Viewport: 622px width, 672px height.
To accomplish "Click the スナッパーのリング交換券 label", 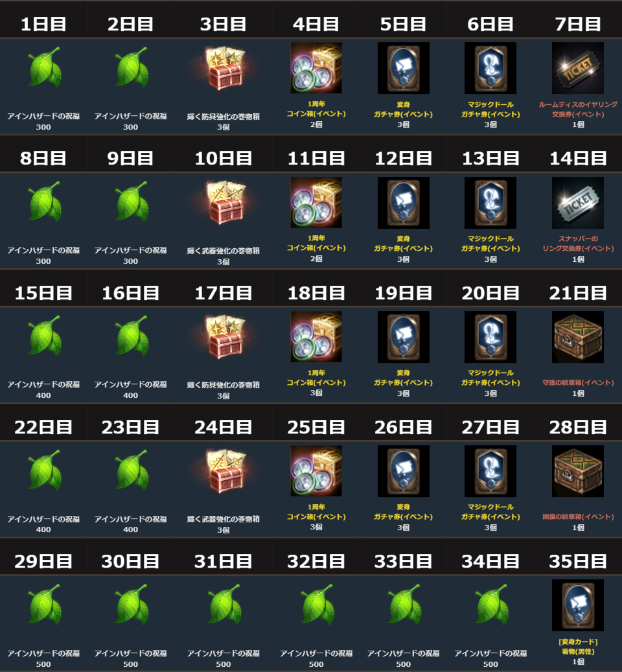I will click(x=578, y=244).
